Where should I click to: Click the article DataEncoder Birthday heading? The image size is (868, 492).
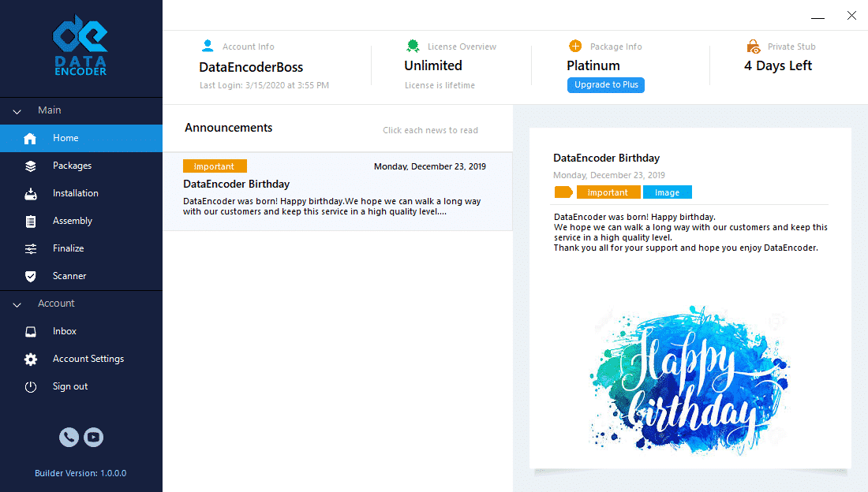pyautogui.click(x=606, y=158)
